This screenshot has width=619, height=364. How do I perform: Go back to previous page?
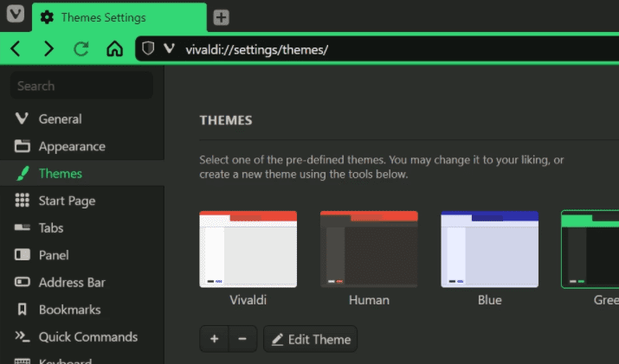[x=16, y=49]
